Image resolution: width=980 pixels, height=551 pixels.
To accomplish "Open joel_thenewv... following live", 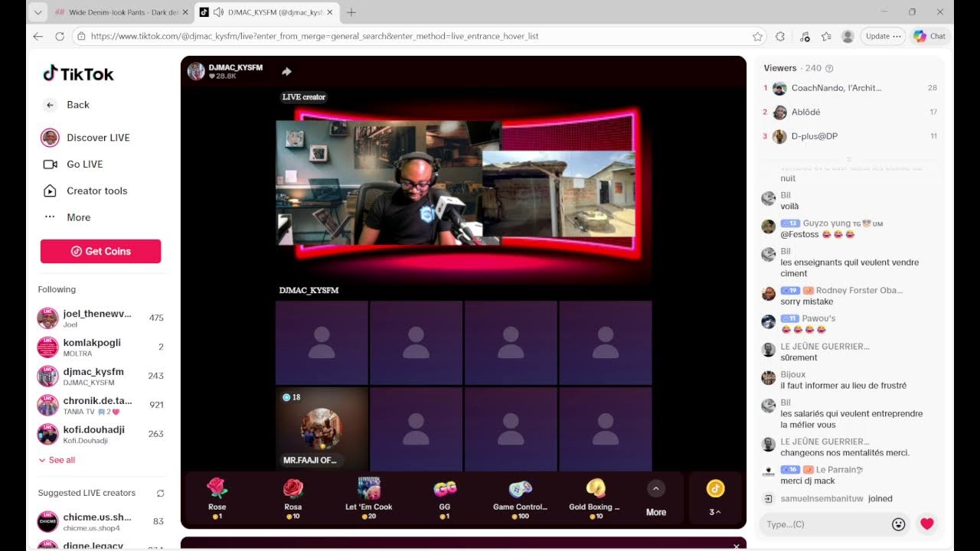I will pyautogui.click(x=101, y=318).
